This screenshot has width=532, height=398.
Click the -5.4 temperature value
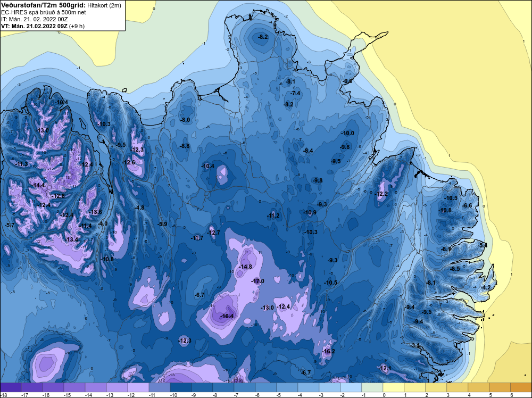[482, 245]
